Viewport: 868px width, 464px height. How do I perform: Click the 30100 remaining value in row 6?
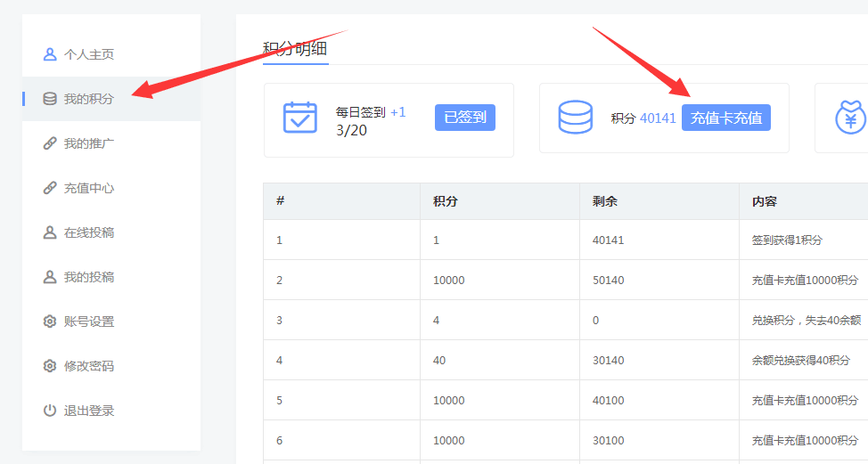click(609, 441)
